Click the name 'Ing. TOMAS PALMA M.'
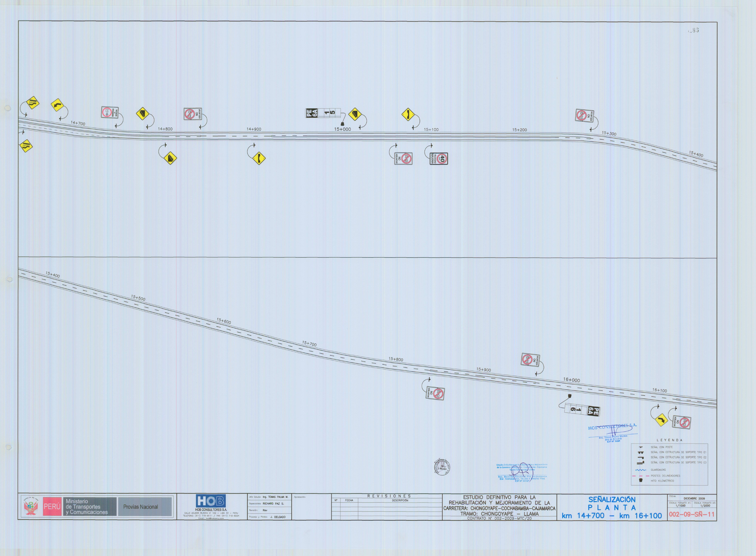The height and width of the screenshot is (556, 756). click(x=275, y=497)
